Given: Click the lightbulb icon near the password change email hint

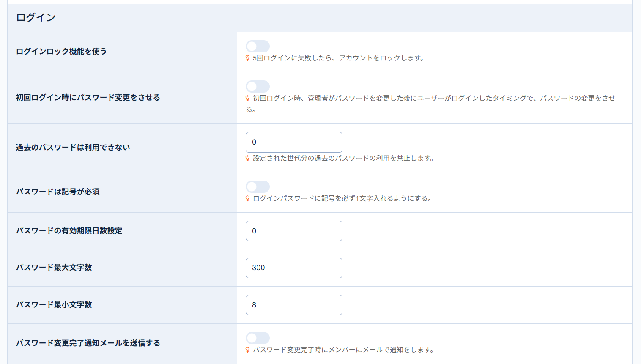Looking at the screenshot, I should click(247, 350).
